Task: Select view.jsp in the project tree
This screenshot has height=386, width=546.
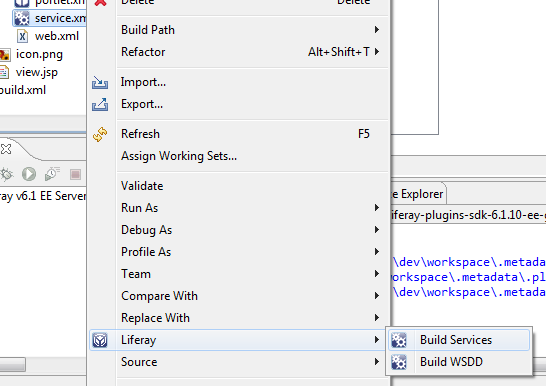Action: 37,72
